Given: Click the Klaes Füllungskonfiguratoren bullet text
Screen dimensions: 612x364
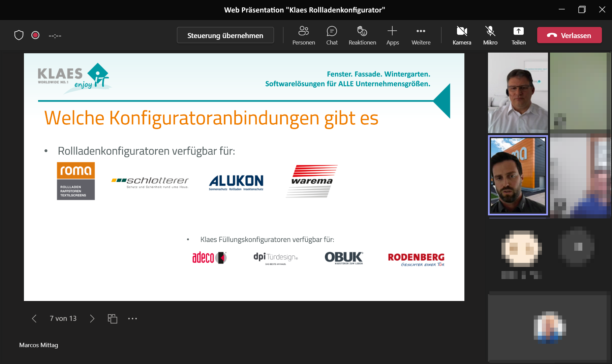Looking at the screenshot, I should pyautogui.click(x=267, y=240).
